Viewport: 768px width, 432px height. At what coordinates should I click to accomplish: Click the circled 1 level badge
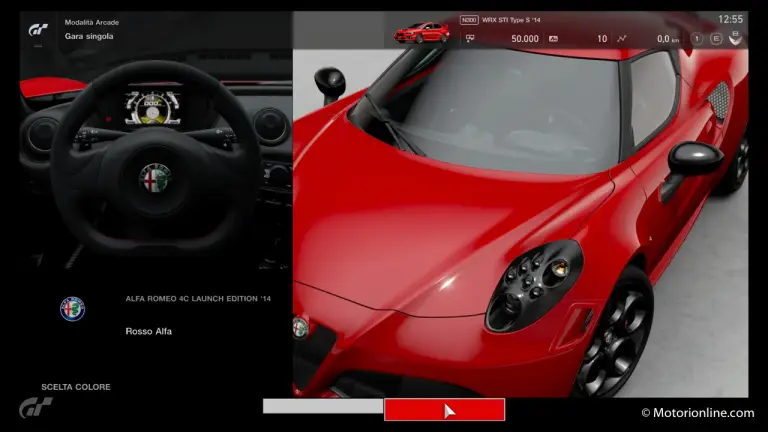point(696,39)
